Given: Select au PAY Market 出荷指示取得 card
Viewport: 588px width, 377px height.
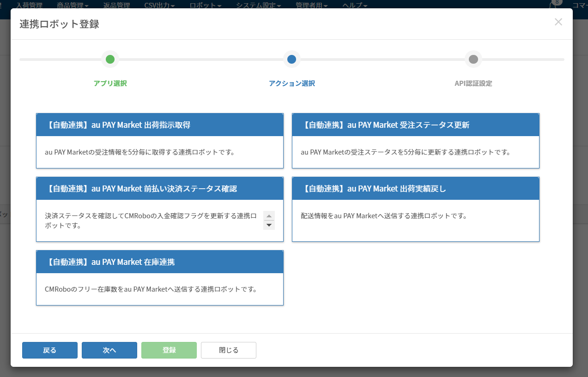Looking at the screenshot, I should 160,141.
